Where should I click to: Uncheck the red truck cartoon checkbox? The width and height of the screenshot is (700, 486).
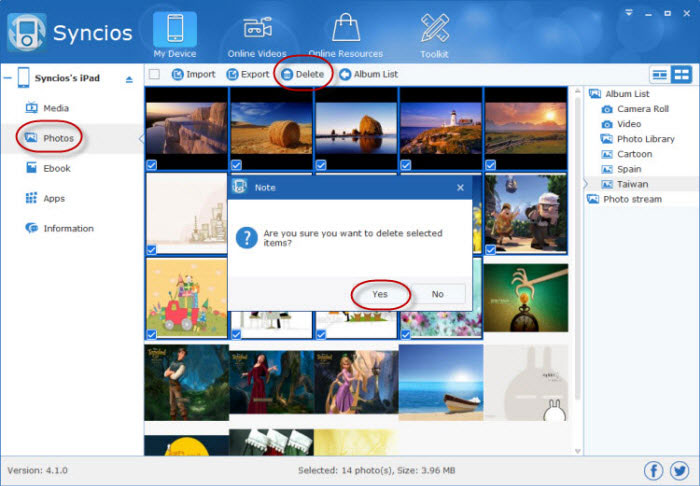[x=151, y=334]
